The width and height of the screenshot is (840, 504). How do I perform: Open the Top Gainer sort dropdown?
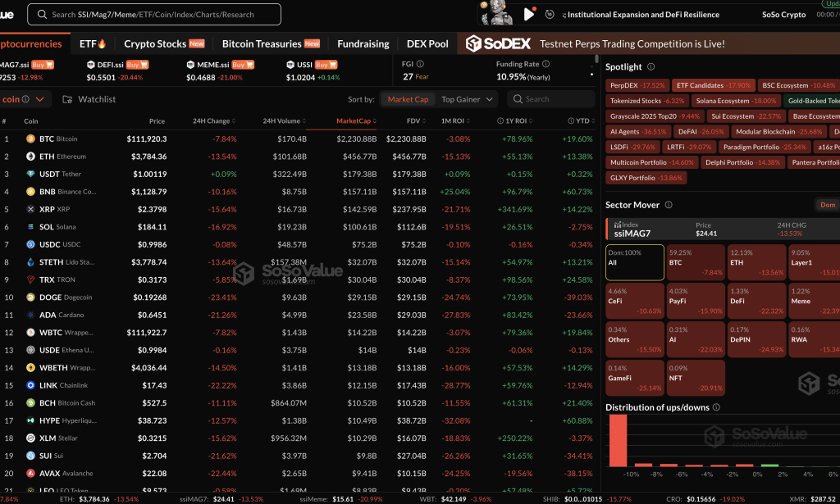(467, 99)
